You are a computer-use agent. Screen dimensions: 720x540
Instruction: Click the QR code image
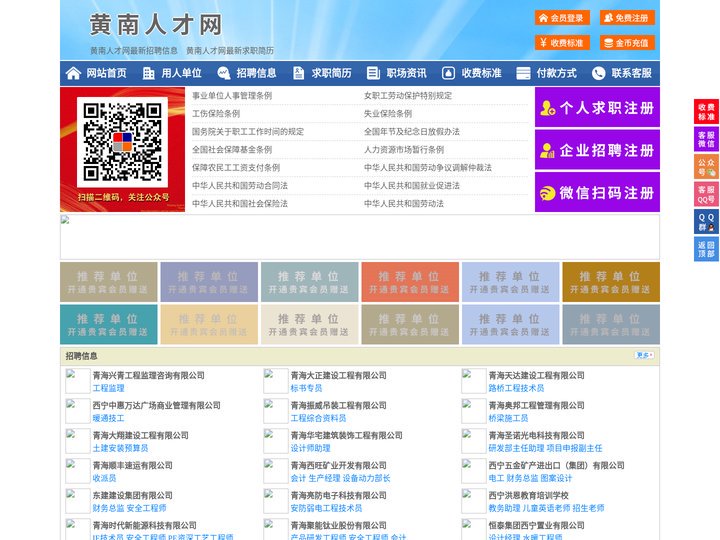click(x=122, y=142)
